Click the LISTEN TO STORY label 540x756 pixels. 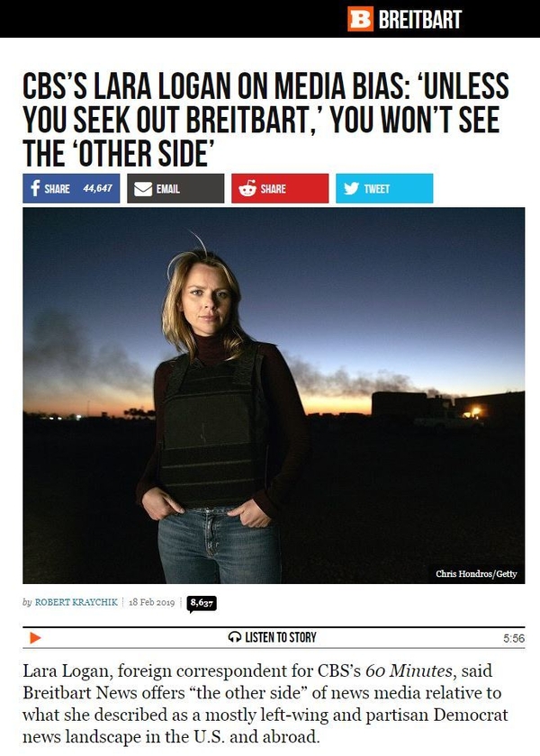pyautogui.click(x=281, y=637)
